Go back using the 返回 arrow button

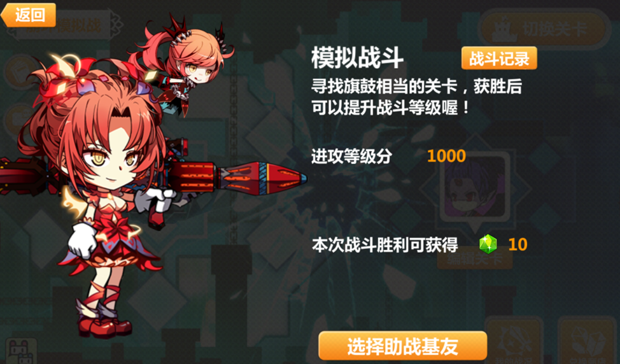pyautogui.click(x=29, y=15)
